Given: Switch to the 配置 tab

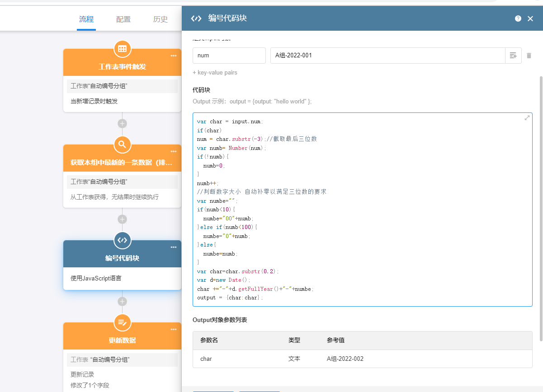Looking at the screenshot, I should click(123, 19).
